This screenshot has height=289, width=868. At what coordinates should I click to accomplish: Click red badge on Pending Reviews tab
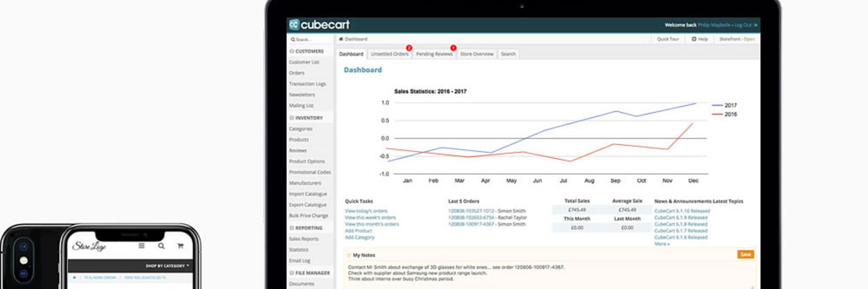point(453,48)
